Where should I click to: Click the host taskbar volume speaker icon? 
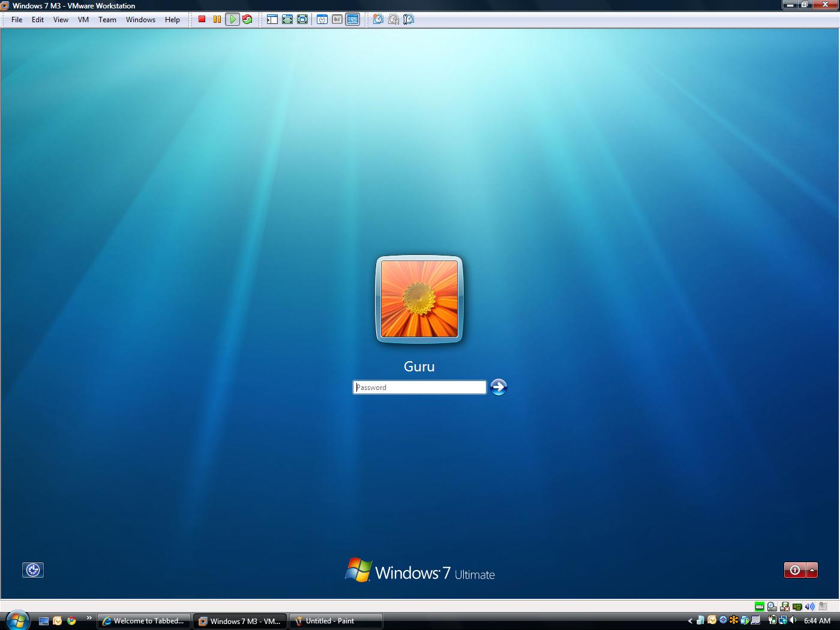793,620
